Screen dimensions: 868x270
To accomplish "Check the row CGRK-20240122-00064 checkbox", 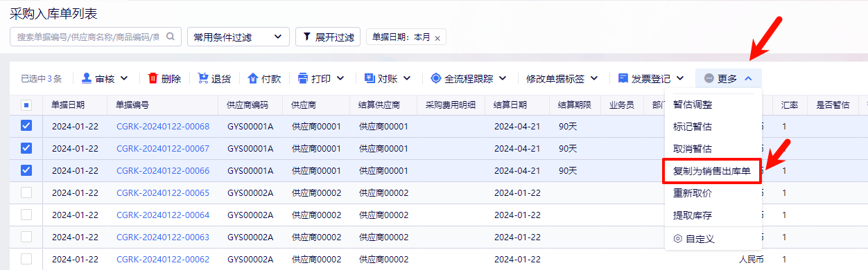I will (x=26, y=215).
